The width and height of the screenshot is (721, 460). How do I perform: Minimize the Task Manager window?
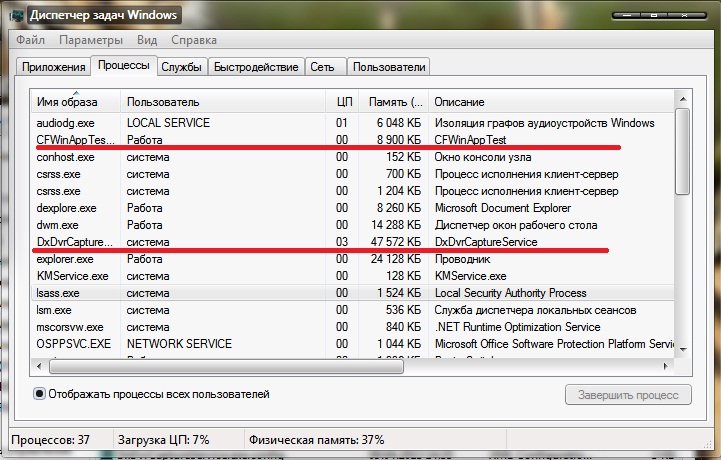tap(626, 16)
